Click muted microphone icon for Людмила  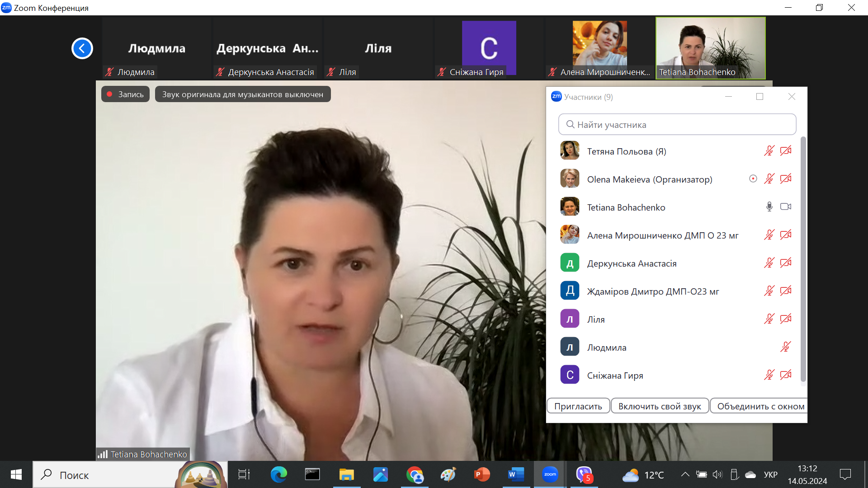[x=786, y=347]
